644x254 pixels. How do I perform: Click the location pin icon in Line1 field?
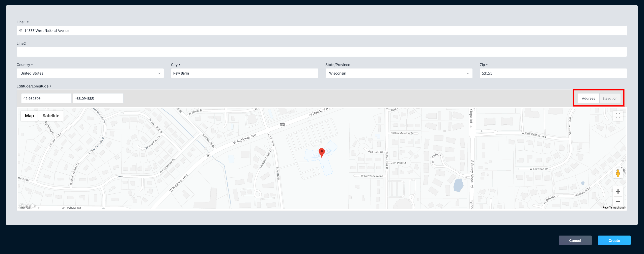(x=21, y=31)
